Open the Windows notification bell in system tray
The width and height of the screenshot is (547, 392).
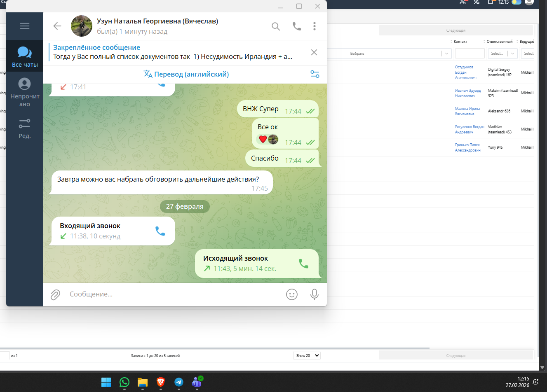(x=536, y=382)
